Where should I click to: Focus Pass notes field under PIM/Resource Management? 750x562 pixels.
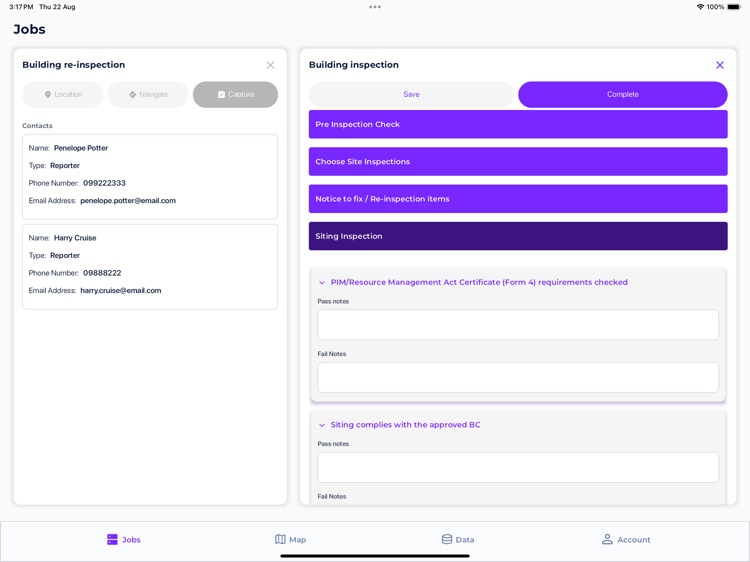518,325
